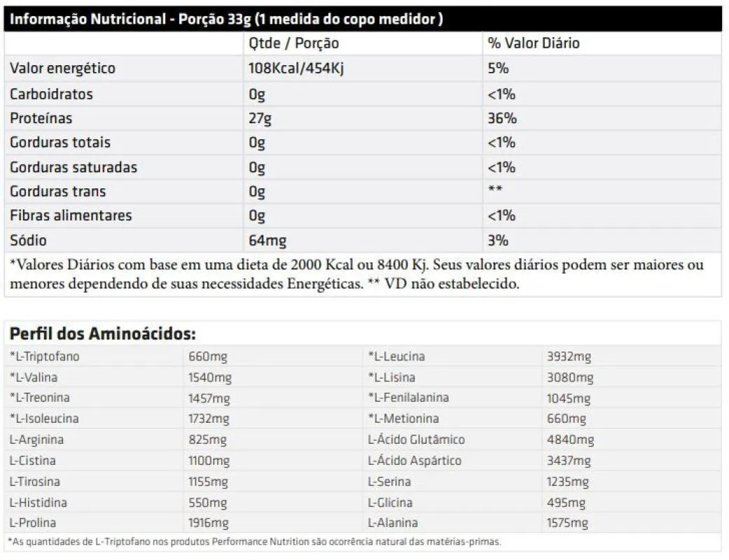Click the 108Kcal/454Kj energy value
This screenshot has width=729, height=560.
[296, 69]
